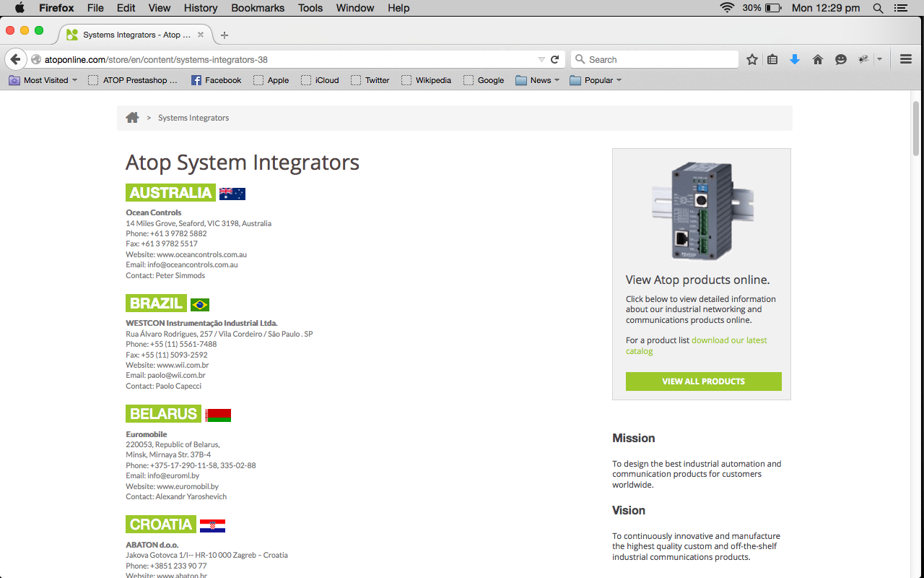Click the CROATIA country heading
Viewport: 924px width, 578px height.
(161, 525)
